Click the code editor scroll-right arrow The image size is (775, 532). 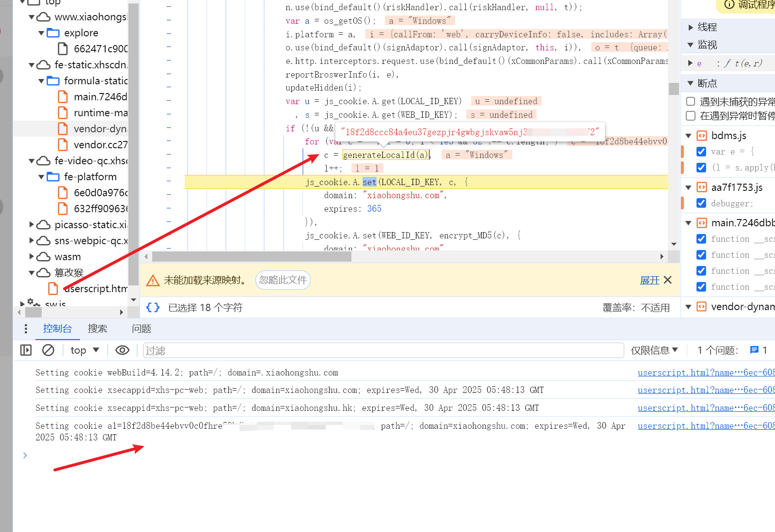(662, 256)
